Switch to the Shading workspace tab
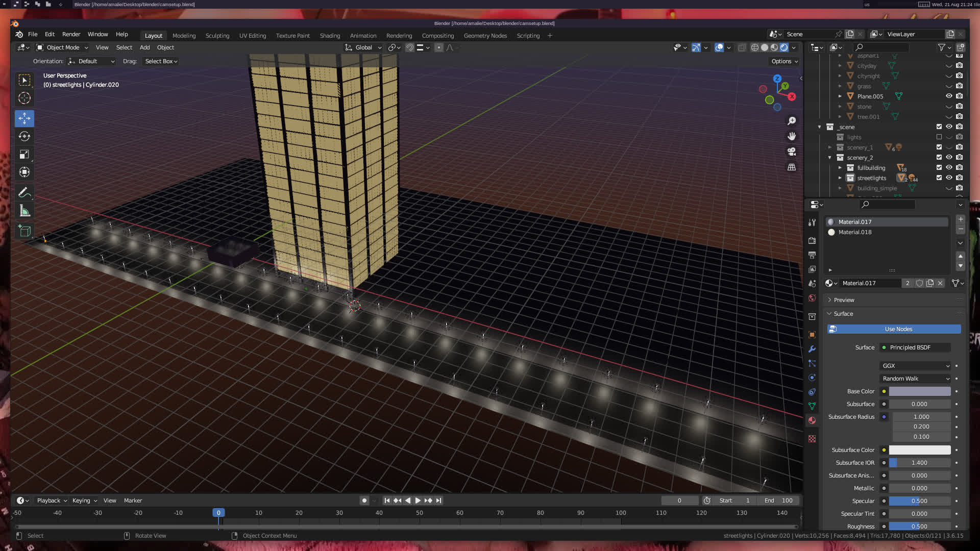 pos(330,36)
